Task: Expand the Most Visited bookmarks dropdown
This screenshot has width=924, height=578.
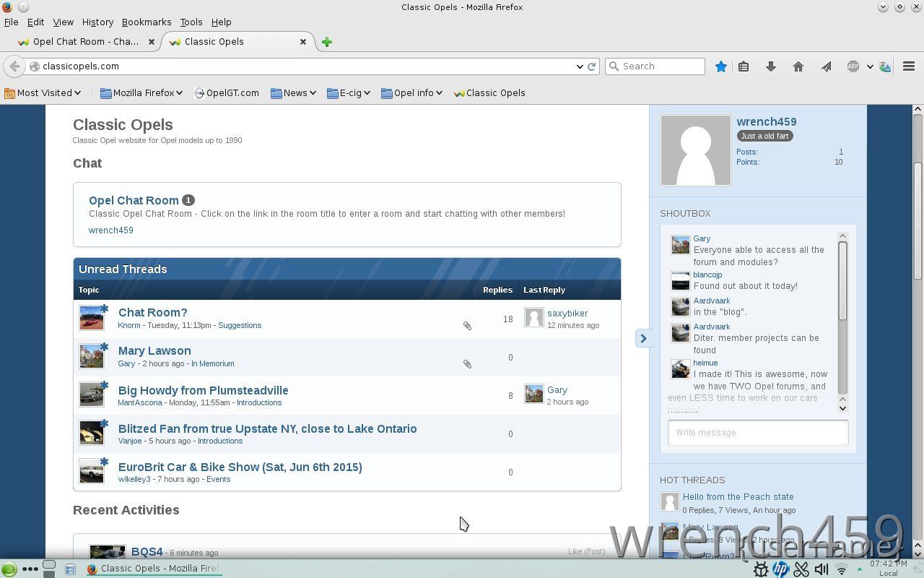Action: point(43,92)
